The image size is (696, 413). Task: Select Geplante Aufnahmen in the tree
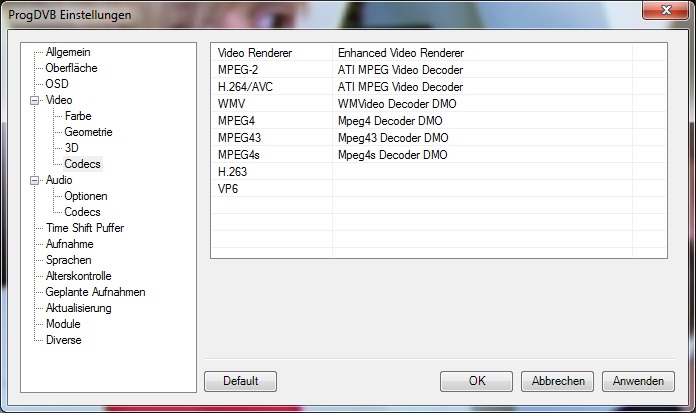pos(95,292)
